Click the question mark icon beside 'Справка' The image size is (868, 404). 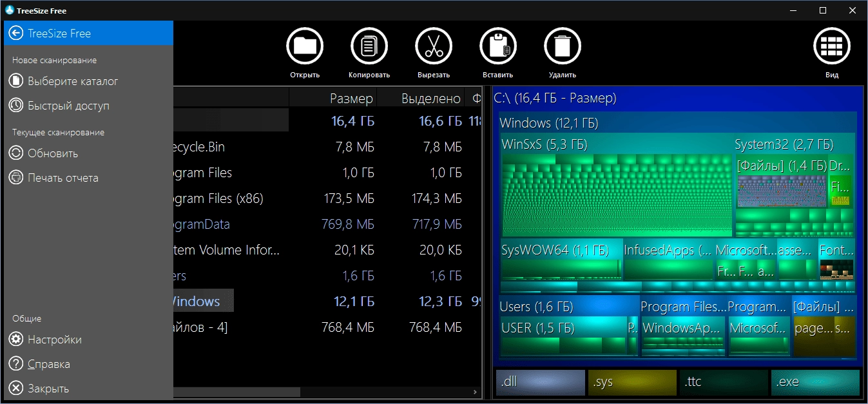[16, 364]
